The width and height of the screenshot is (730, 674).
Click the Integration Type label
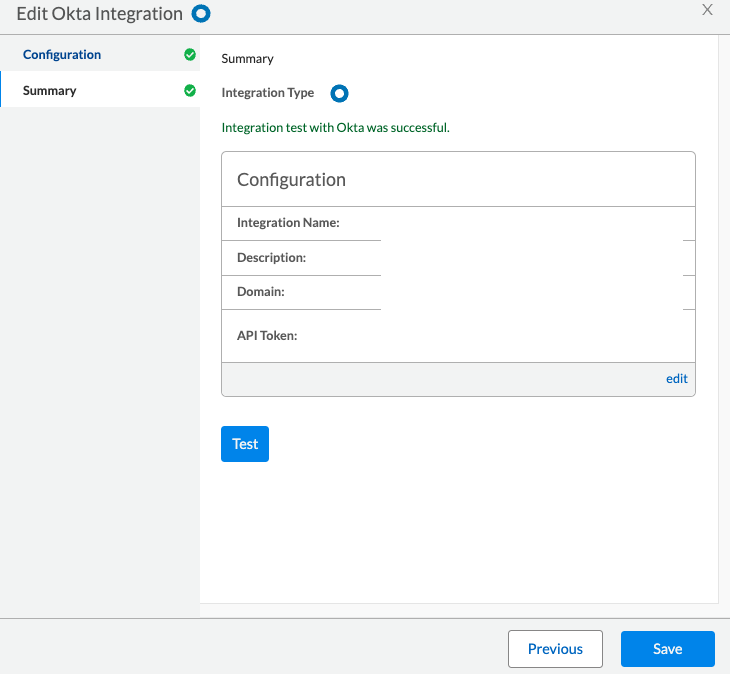coord(267,93)
